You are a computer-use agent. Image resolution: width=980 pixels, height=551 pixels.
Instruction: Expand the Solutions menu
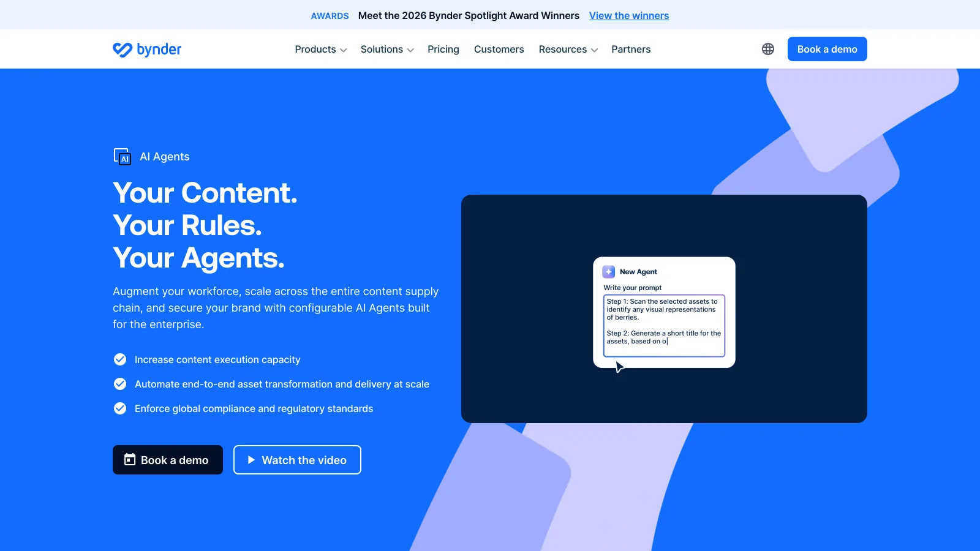pyautogui.click(x=387, y=49)
